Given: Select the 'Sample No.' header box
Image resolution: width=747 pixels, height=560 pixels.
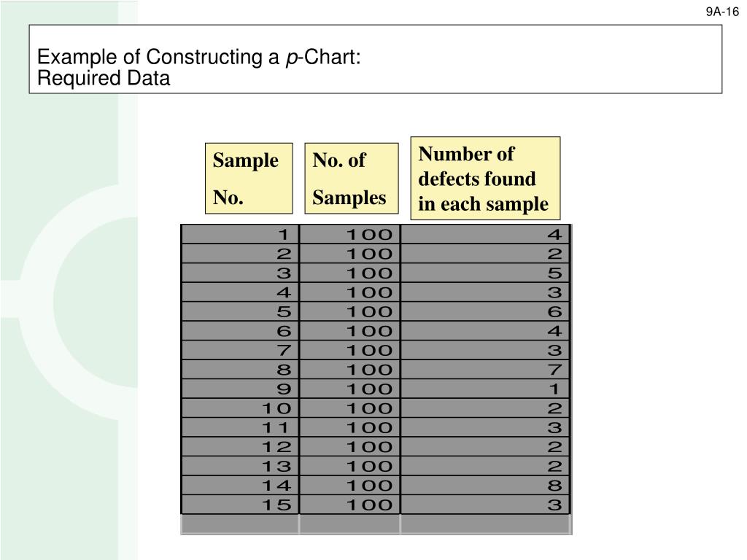Looking at the screenshot, I should coord(249,178).
